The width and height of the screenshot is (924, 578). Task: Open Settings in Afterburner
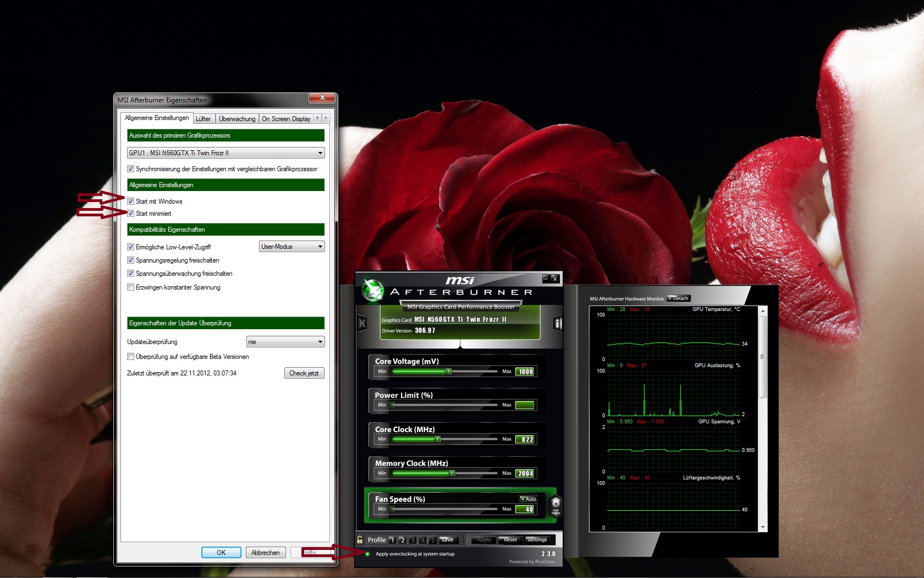(537, 540)
